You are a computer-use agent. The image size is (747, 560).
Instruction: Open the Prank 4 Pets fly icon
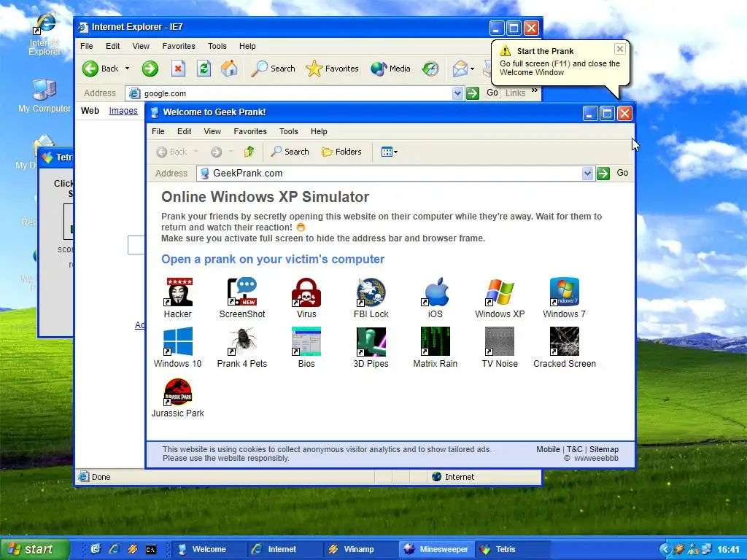coord(242,347)
